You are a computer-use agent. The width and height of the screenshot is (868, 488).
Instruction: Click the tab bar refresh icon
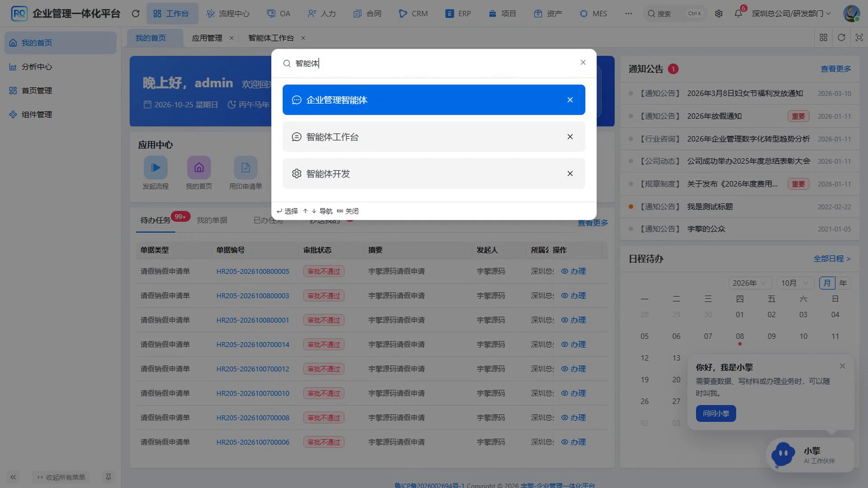[x=841, y=38]
